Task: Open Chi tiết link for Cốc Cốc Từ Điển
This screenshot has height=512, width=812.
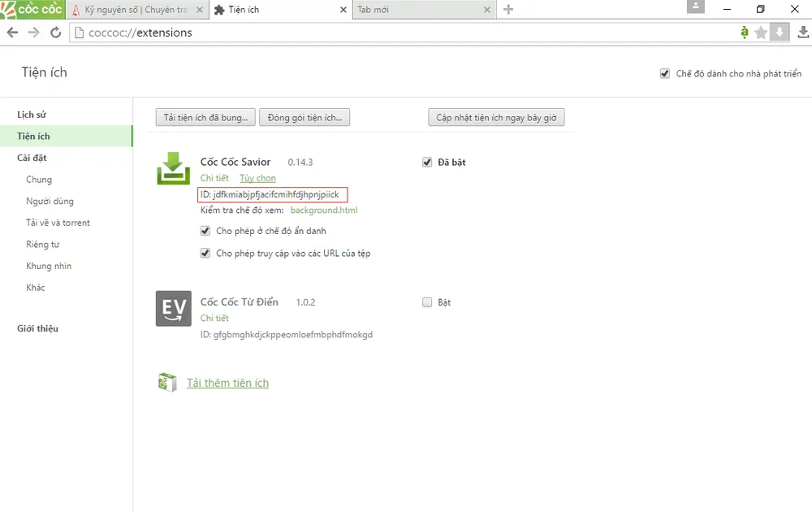Action: click(x=214, y=318)
